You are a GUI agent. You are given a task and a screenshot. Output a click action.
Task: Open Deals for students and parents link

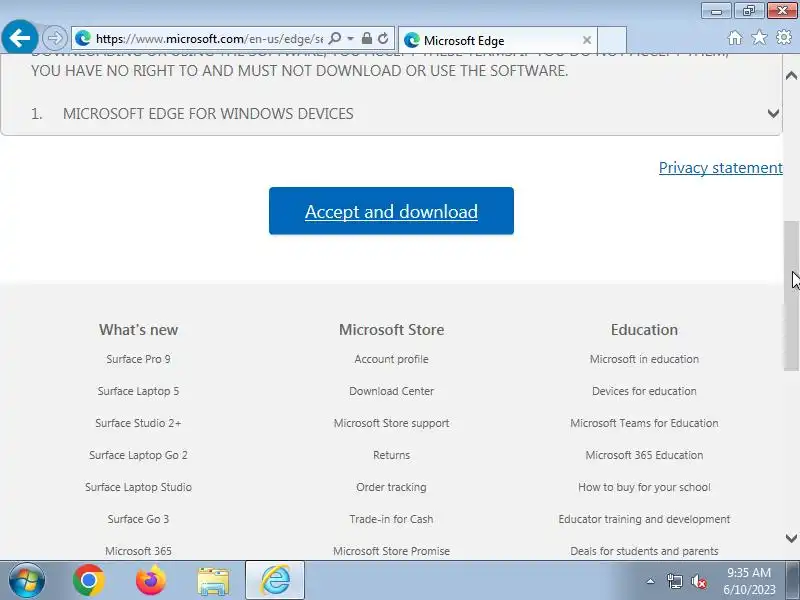tap(644, 551)
